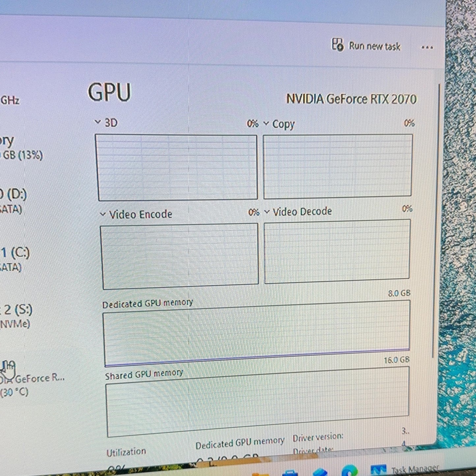
Task: Click the Video Encode utilization graph
Action: coord(180,256)
